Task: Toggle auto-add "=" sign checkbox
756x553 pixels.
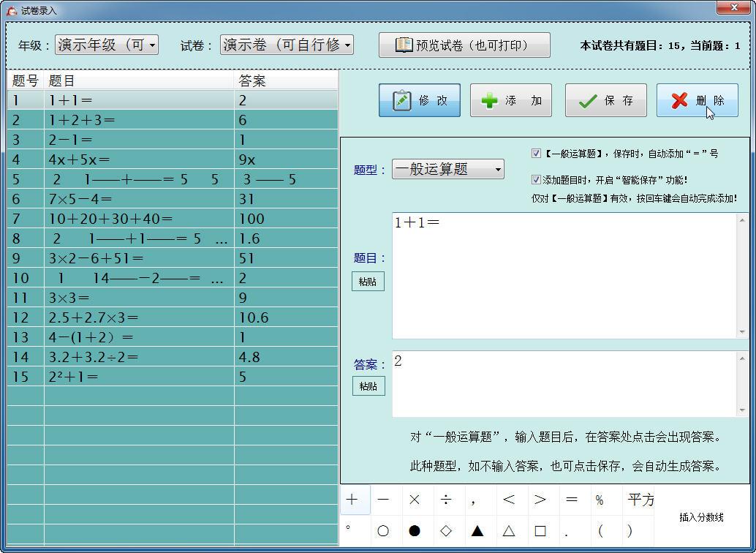Action: [536, 154]
